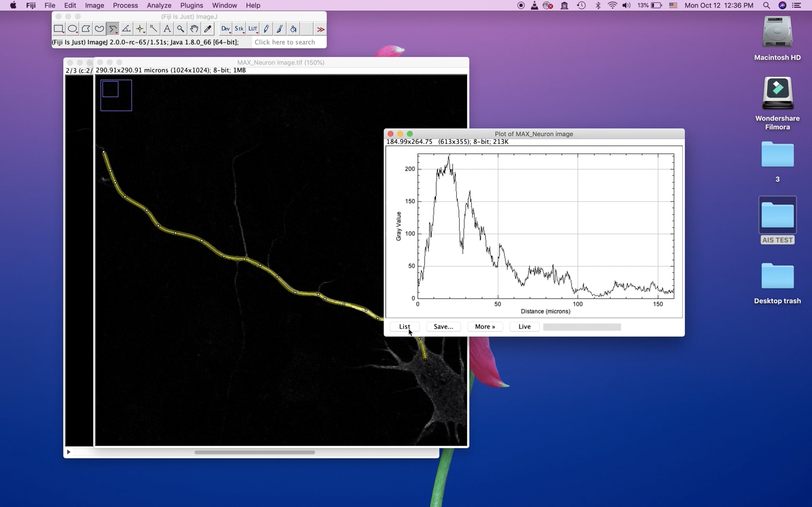
Task: Open the LUT lookup tables dropdown
Action: tap(253, 29)
